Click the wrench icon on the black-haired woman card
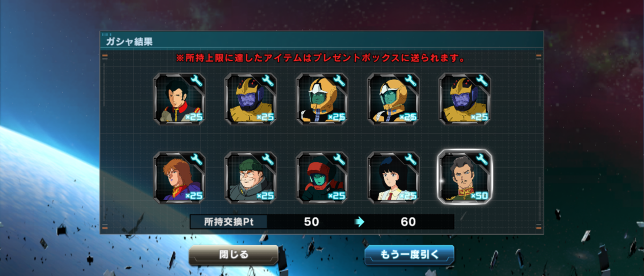Image resolution: width=644 pixels, height=276 pixels. 410,159
